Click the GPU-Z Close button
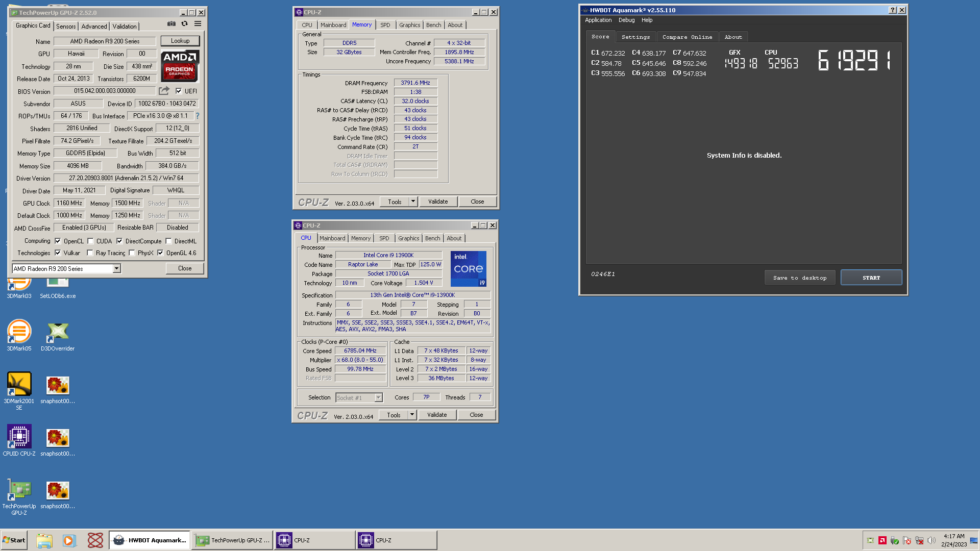 coord(185,268)
